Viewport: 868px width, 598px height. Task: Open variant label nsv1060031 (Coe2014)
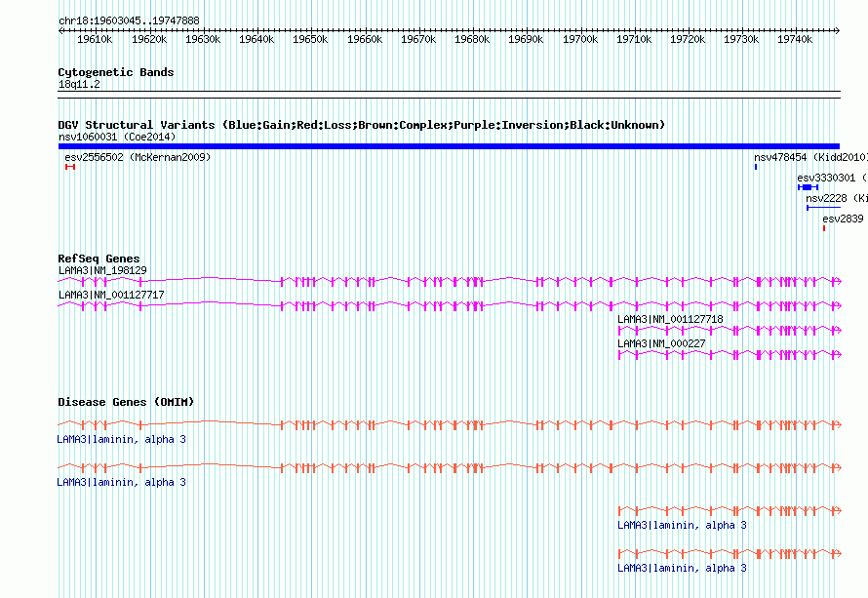coord(117,137)
